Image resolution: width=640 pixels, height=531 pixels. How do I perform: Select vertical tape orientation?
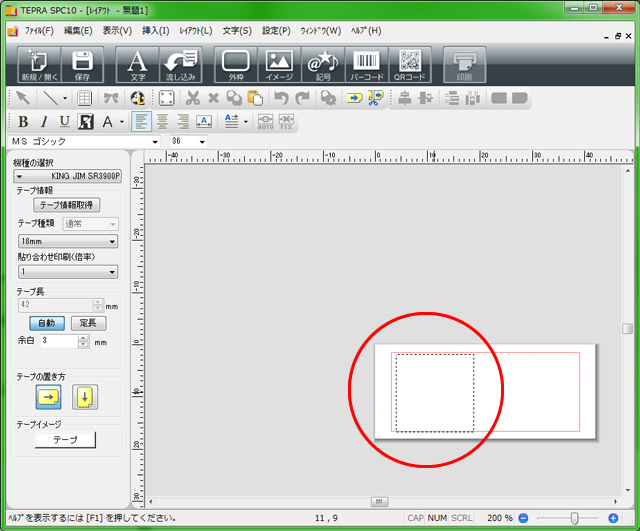(x=85, y=397)
